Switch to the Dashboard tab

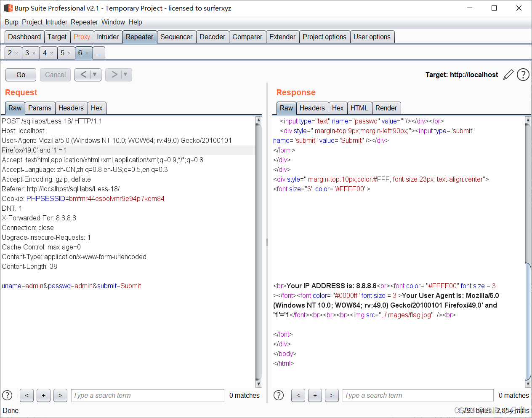[24, 37]
